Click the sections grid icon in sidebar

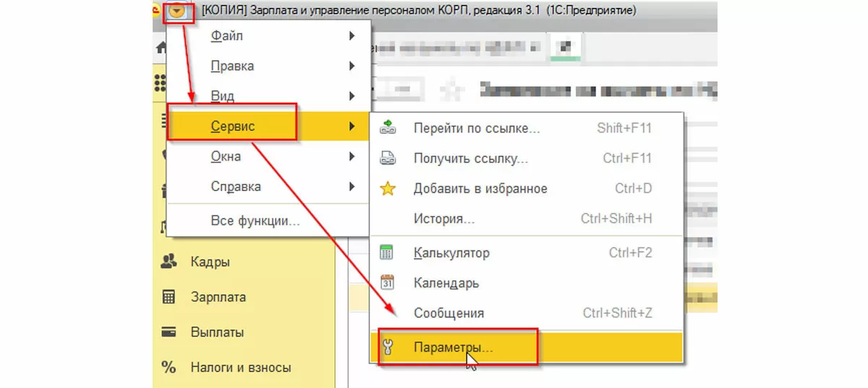159,83
